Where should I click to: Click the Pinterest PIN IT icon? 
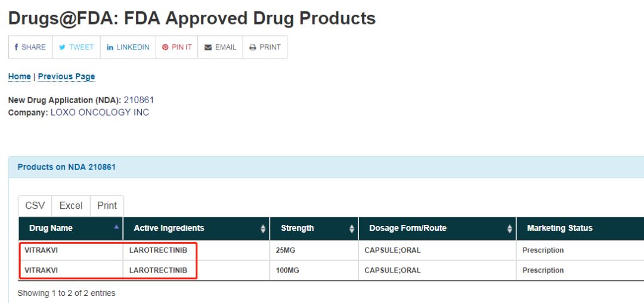pos(165,47)
